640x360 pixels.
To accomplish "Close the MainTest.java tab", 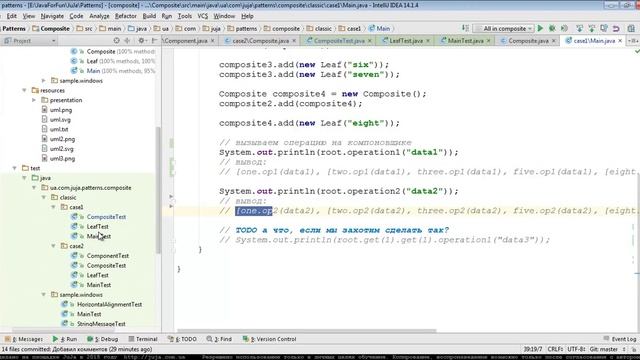I will pos(489,41).
